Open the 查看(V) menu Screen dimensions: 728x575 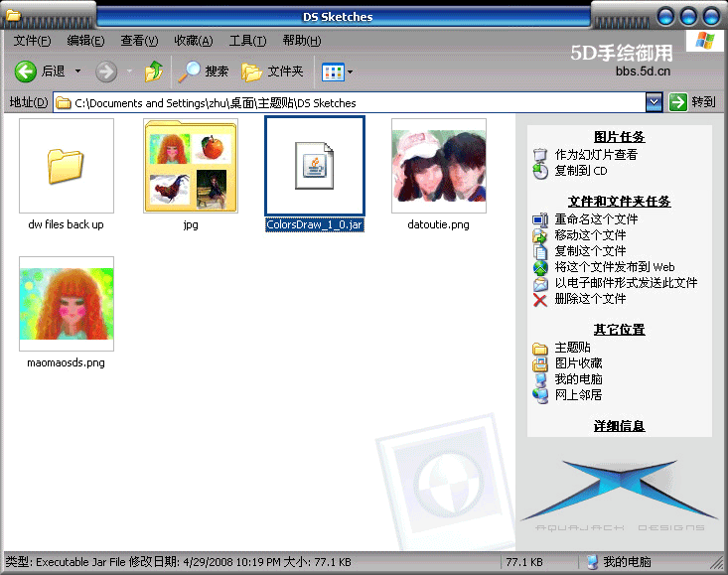[x=139, y=41]
